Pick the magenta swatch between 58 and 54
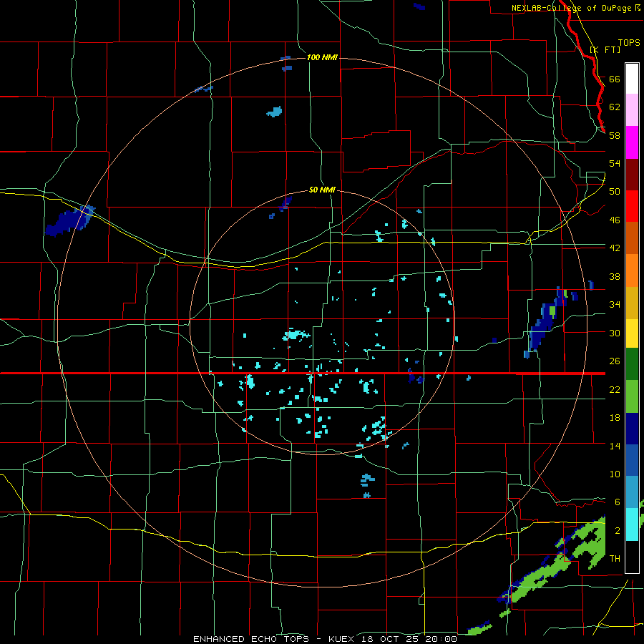 point(632,142)
